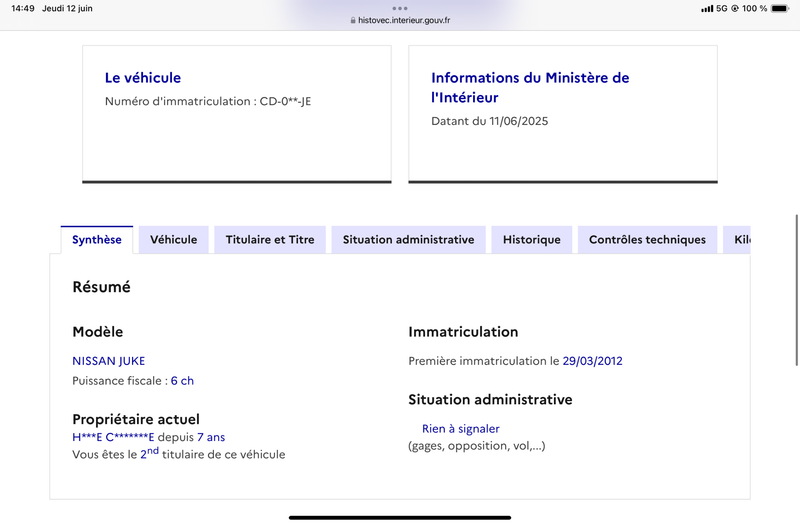Open the partially visible Kilométrage tab

[x=737, y=240]
